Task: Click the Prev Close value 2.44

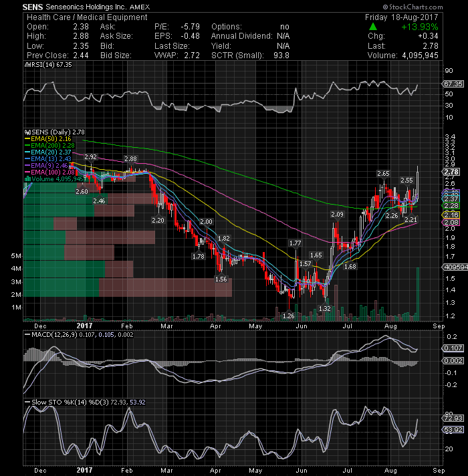Action: (x=81, y=55)
